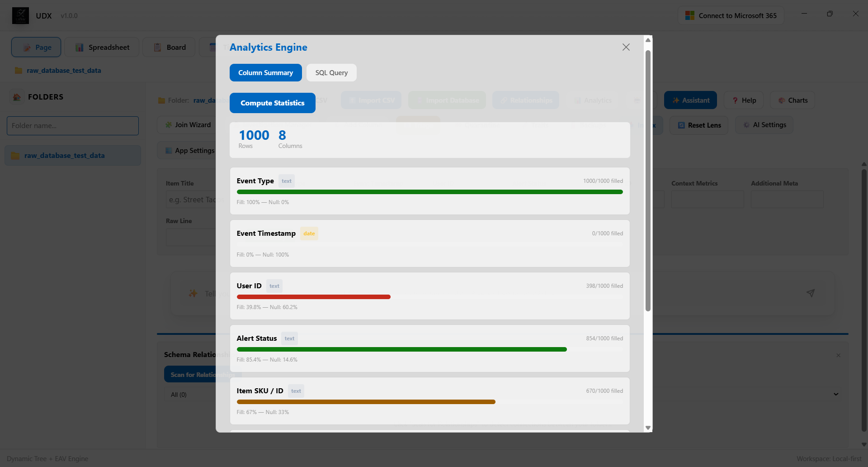Click the Reset Lens button

point(699,125)
